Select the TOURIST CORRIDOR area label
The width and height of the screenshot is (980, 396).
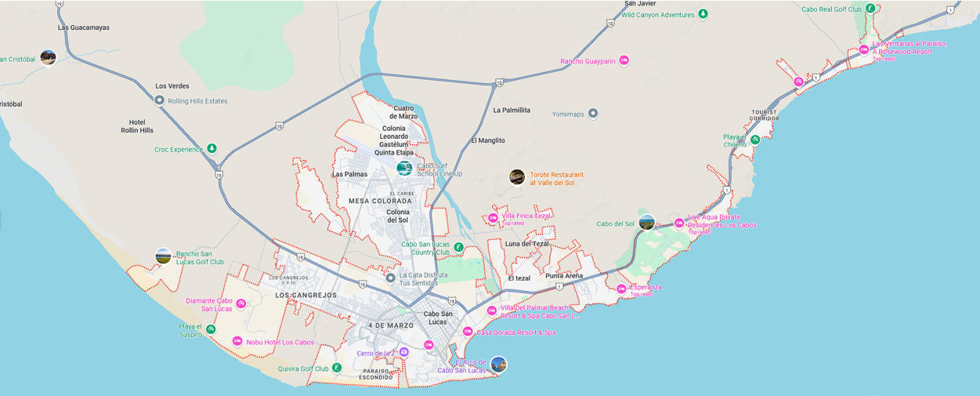765,114
